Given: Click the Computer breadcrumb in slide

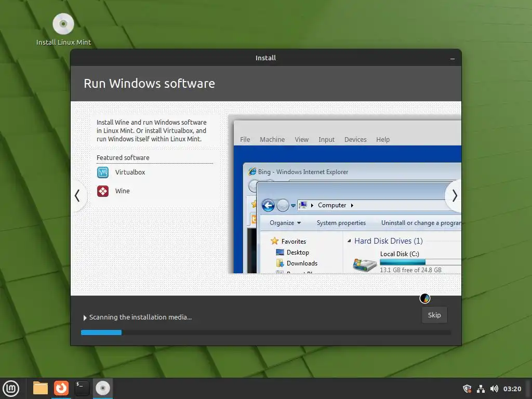Looking at the screenshot, I should (x=332, y=205).
